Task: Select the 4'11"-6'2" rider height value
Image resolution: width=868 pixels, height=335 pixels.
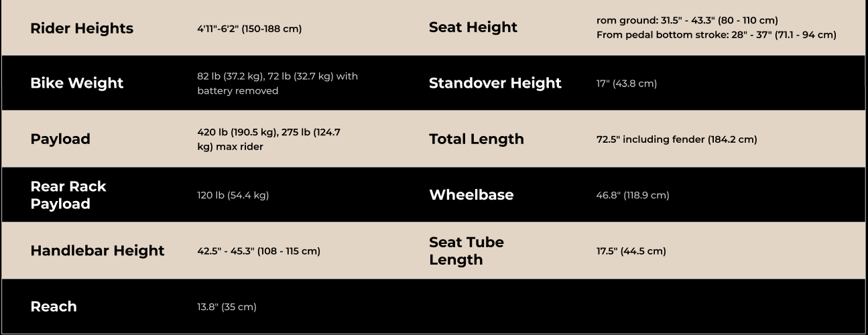Action: (x=249, y=29)
